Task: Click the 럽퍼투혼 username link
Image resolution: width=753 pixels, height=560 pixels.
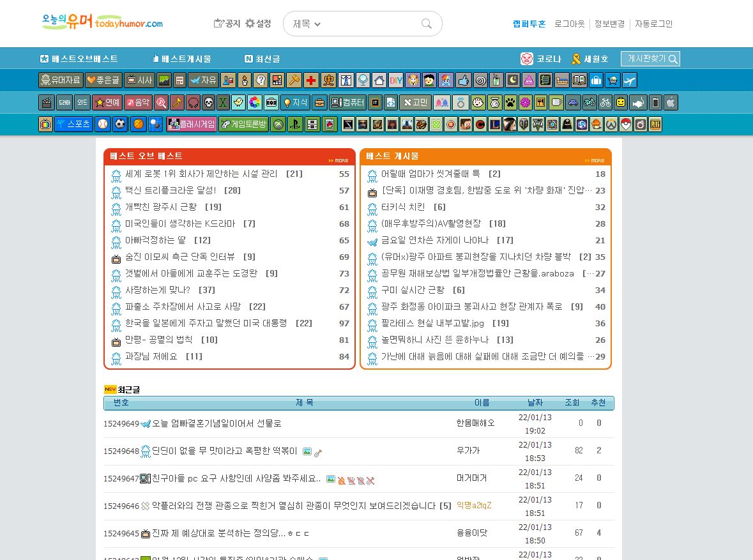Action: [x=529, y=24]
